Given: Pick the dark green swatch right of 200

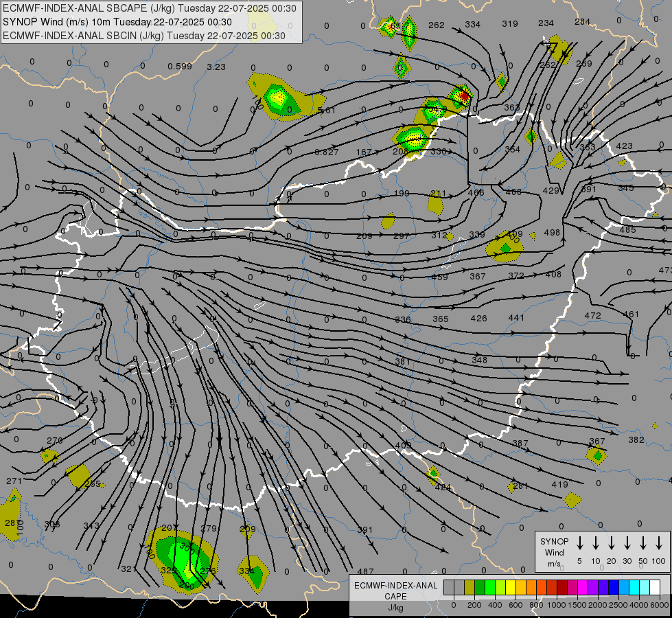Looking at the screenshot, I should click(480, 588).
